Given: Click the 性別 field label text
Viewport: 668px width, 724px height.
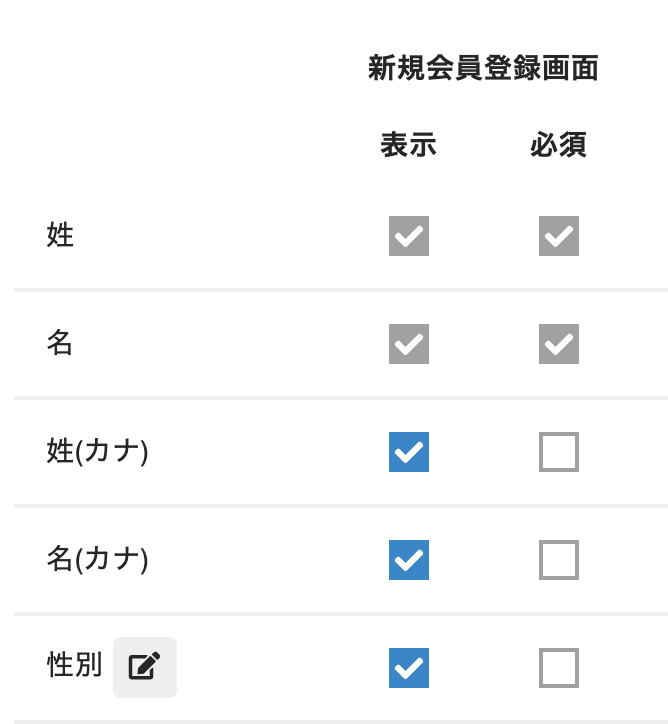Looking at the screenshot, I should 74,666.
